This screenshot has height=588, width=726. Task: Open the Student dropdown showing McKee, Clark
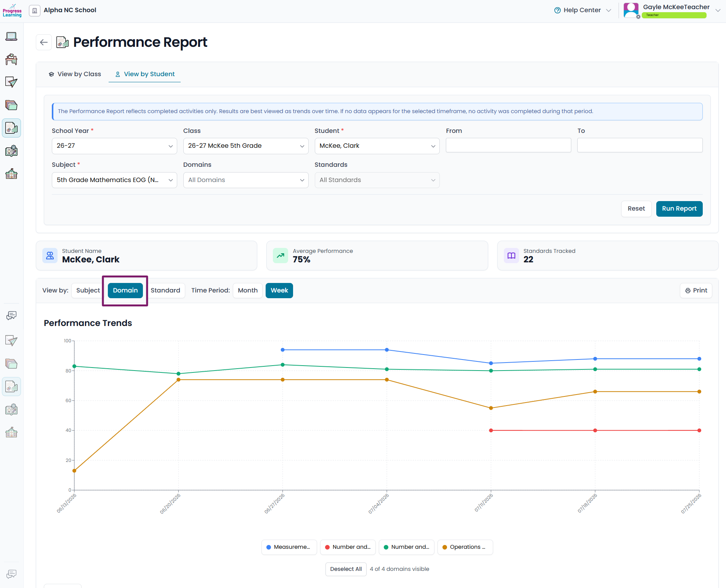tap(377, 146)
